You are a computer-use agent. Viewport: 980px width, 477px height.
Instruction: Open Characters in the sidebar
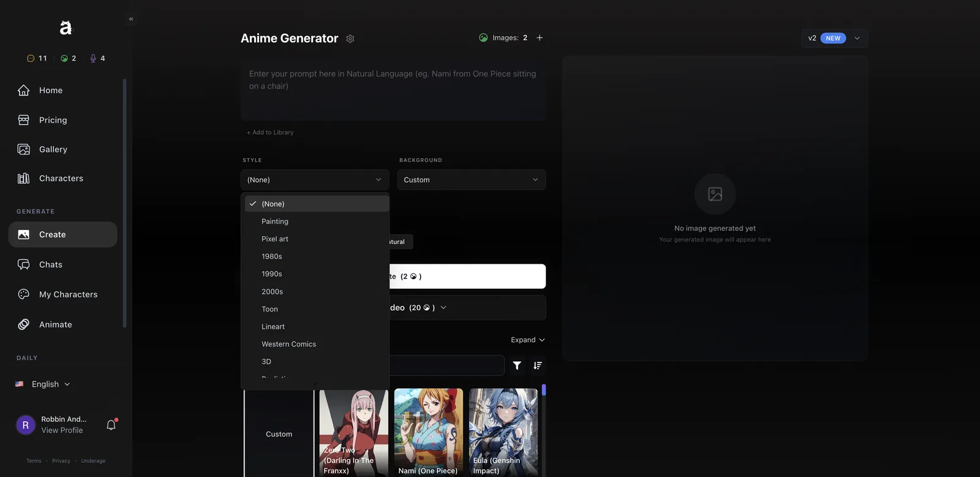[x=62, y=178]
